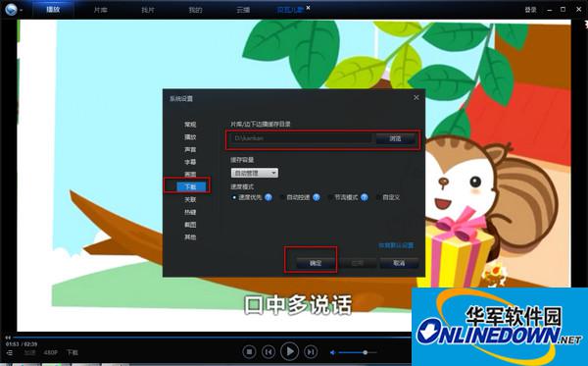Maximize the player window
588x366 pixels.
pyautogui.click(x=563, y=10)
